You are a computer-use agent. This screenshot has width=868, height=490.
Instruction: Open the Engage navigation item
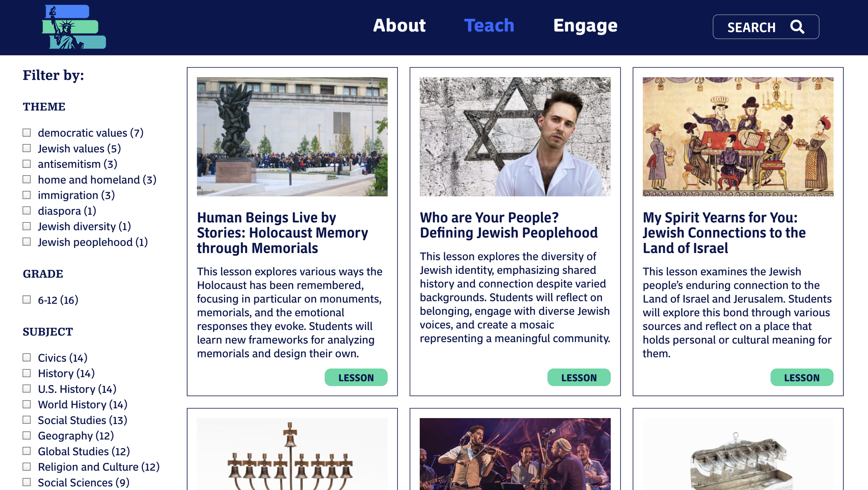(585, 26)
